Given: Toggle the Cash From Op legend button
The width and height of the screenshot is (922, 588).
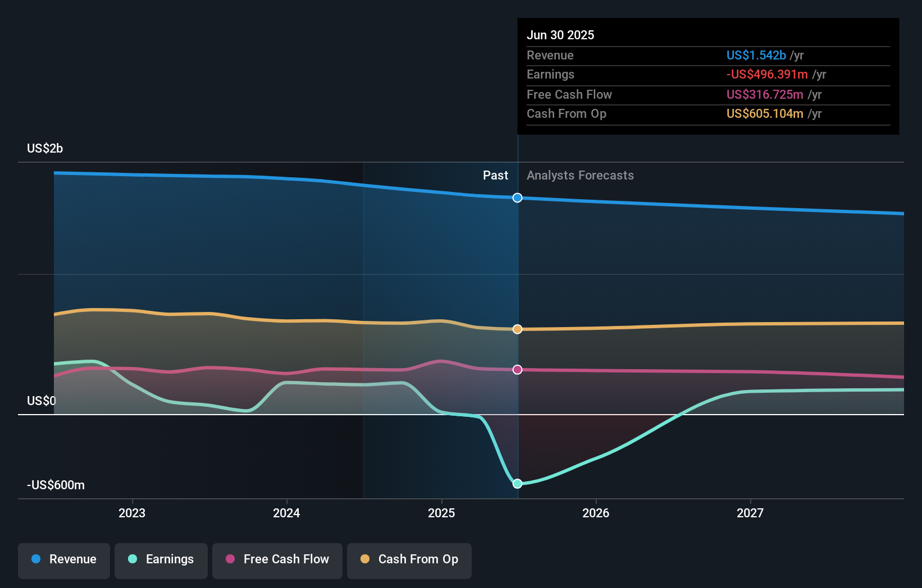Looking at the screenshot, I should point(409,561).
